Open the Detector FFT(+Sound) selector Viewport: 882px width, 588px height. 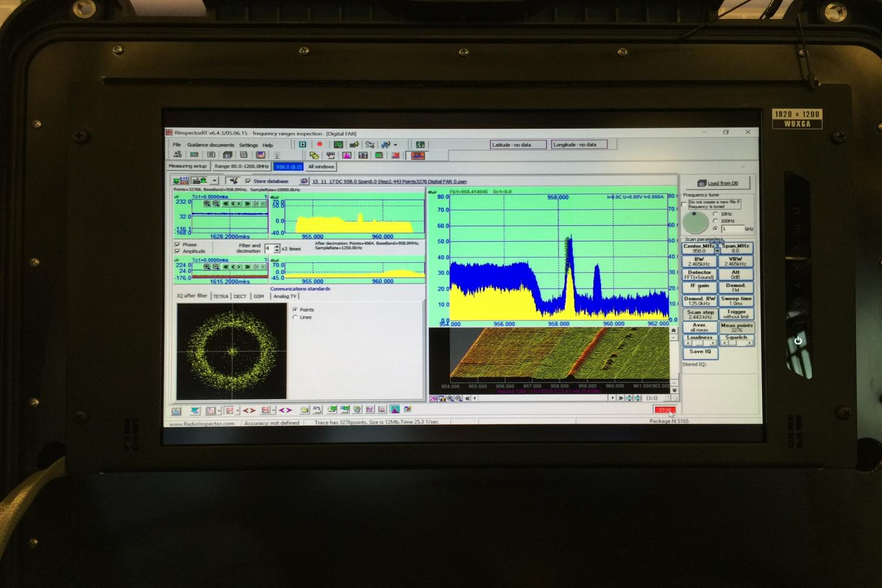click(699, 275)
